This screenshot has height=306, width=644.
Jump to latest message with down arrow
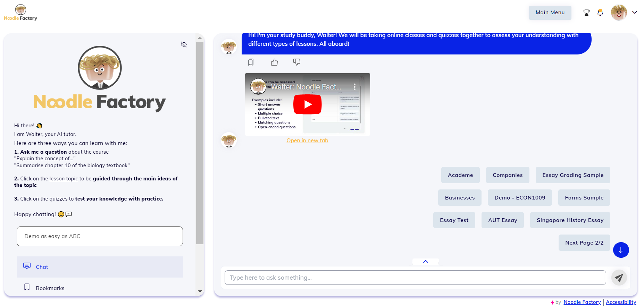coord(621,250)
